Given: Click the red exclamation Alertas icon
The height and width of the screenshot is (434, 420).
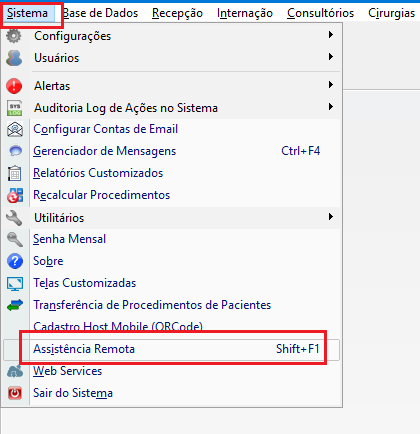Looking at the screenshot, I should (14, 86).
